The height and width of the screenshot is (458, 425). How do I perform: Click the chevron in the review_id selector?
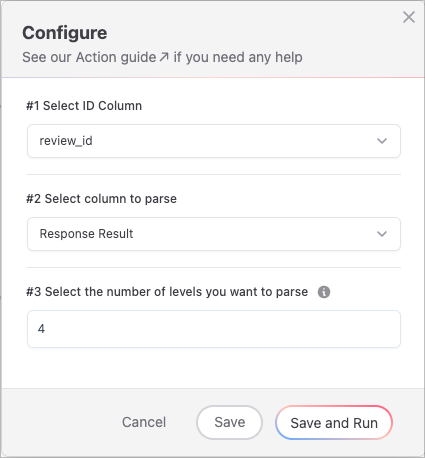tap(382, 141)
